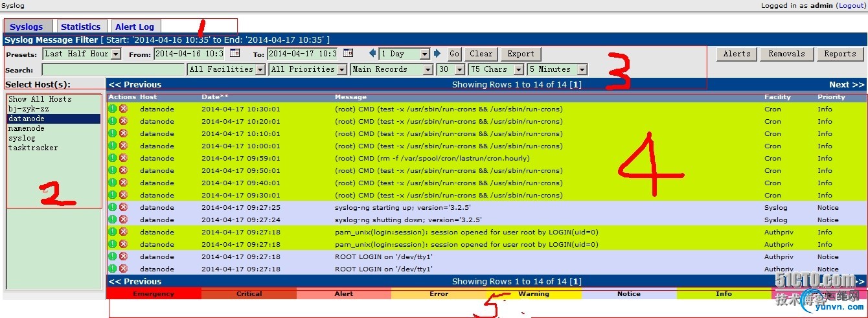The image size is (868, 318).
Task: Click the Priority column header
Action: coord(831,97)
